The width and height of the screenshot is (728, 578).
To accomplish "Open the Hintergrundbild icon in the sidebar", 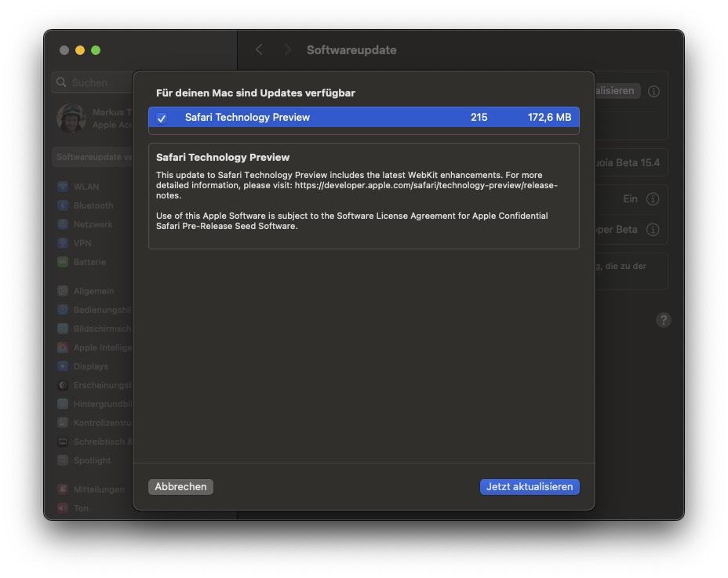I will [x=63, y=404].
